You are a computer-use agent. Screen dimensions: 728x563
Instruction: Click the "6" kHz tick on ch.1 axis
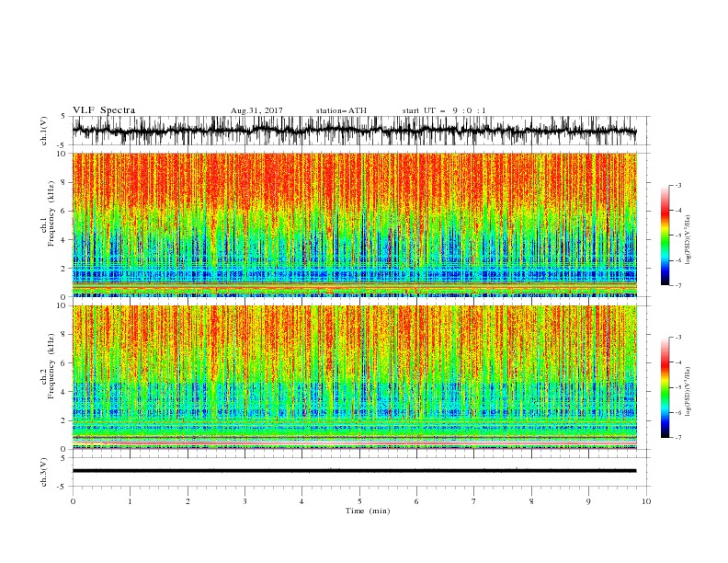pos(63,211)
